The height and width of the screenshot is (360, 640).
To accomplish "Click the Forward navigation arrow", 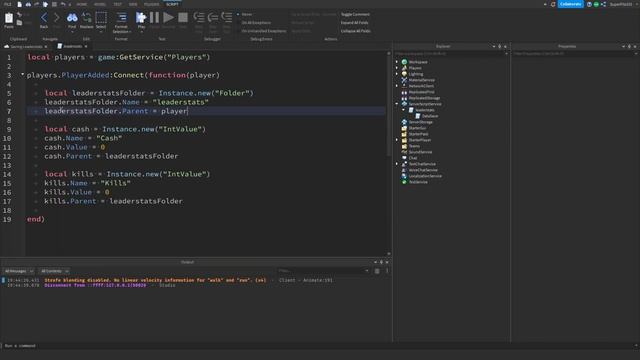I will 56,18.
